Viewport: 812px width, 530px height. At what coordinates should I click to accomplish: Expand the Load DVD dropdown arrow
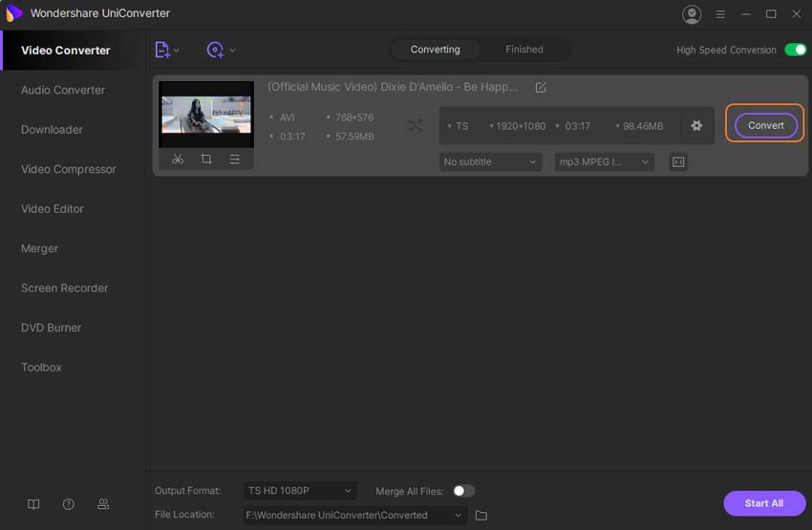tap(232, 51)
